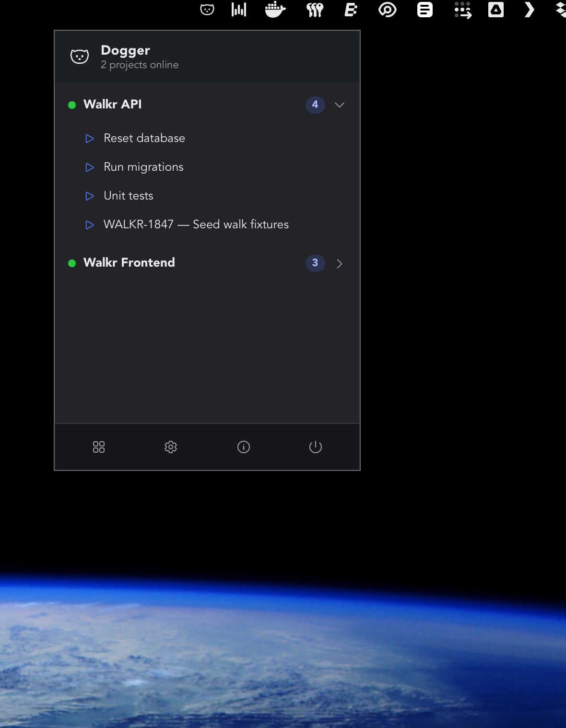Run the Run migrations task

pyautogui.click(x=90, y=167)
